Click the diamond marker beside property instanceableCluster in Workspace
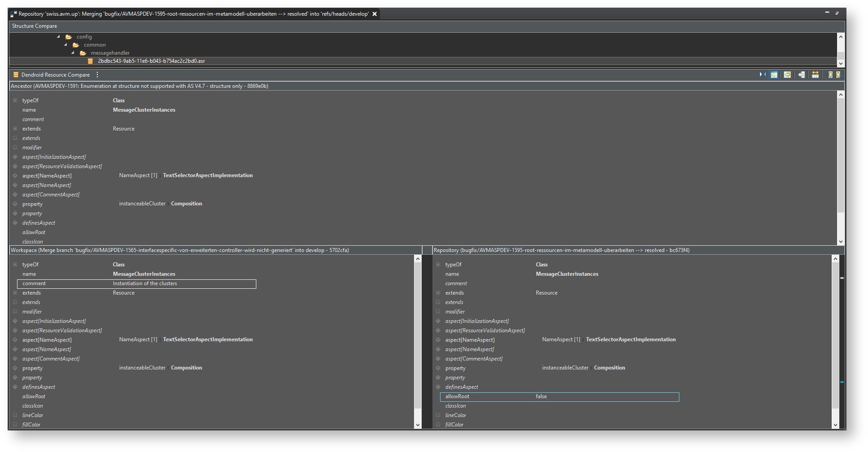Viewport: 868px width, 452px height. 15,368
